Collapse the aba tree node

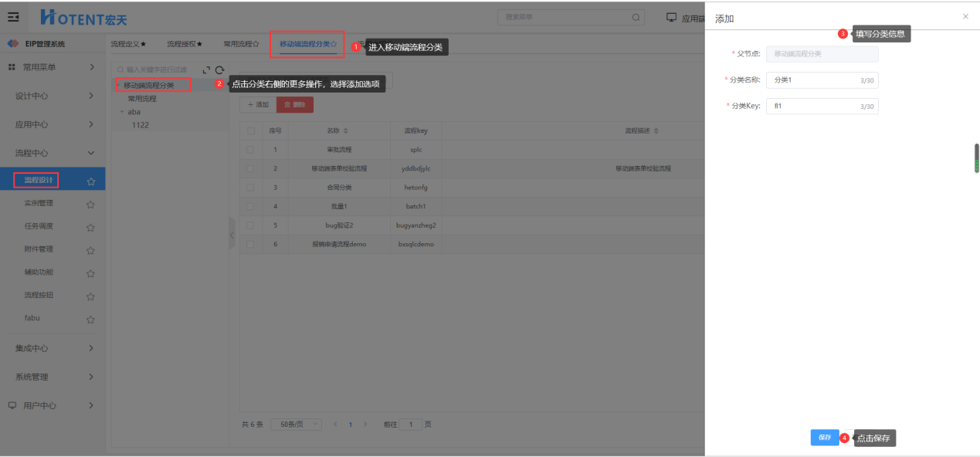coord(121,112)
